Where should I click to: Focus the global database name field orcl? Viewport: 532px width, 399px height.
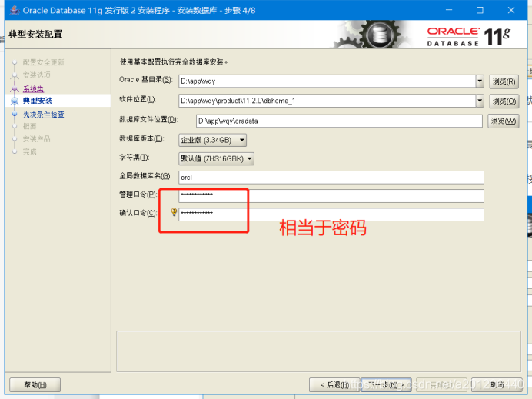tap(331, 178)
